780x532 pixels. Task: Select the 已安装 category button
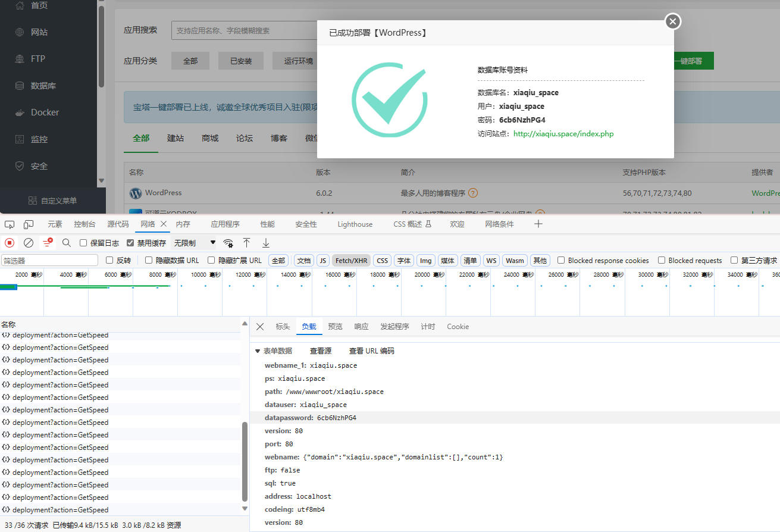[x=242, y=61]
